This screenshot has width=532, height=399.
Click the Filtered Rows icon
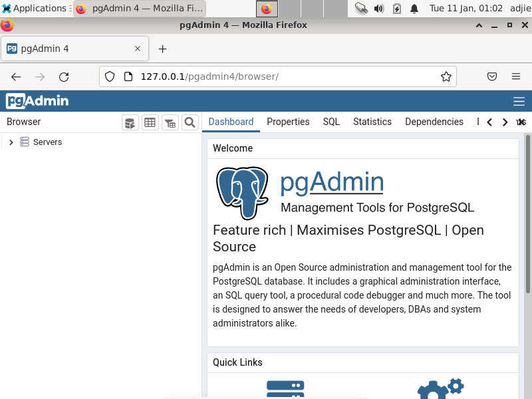170,122
